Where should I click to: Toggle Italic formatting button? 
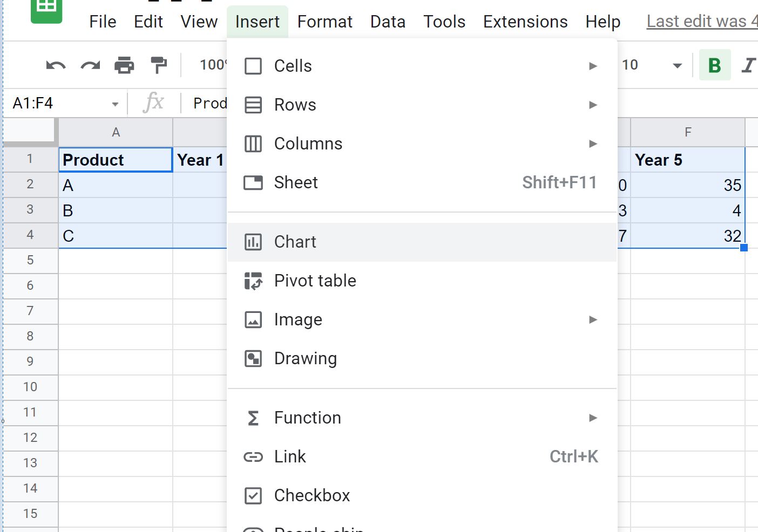coord(748,65)
